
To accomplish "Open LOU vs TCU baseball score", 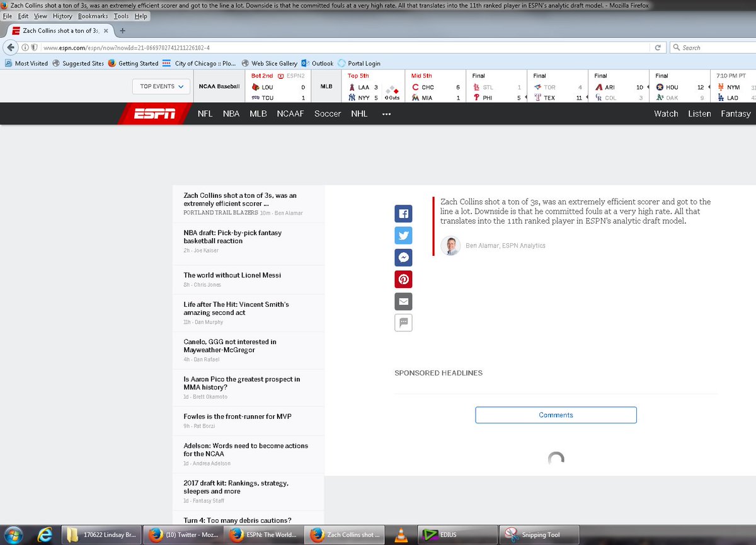I will 278,87.
